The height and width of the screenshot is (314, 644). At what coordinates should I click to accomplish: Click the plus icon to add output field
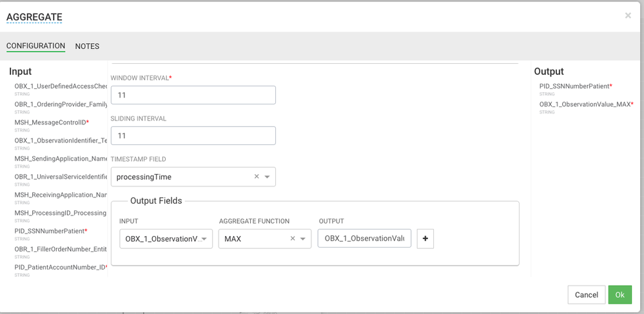[x=425, y=239]
